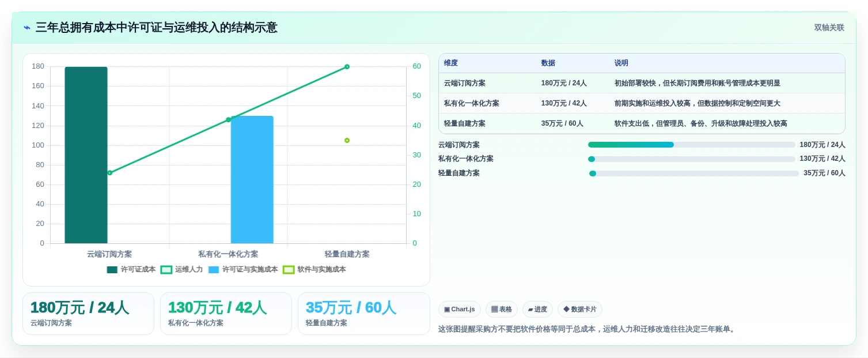Click the line point at value 24
The height and width of the screenshot is (358, 868).
pyautogui.click(x=109, y=172)
